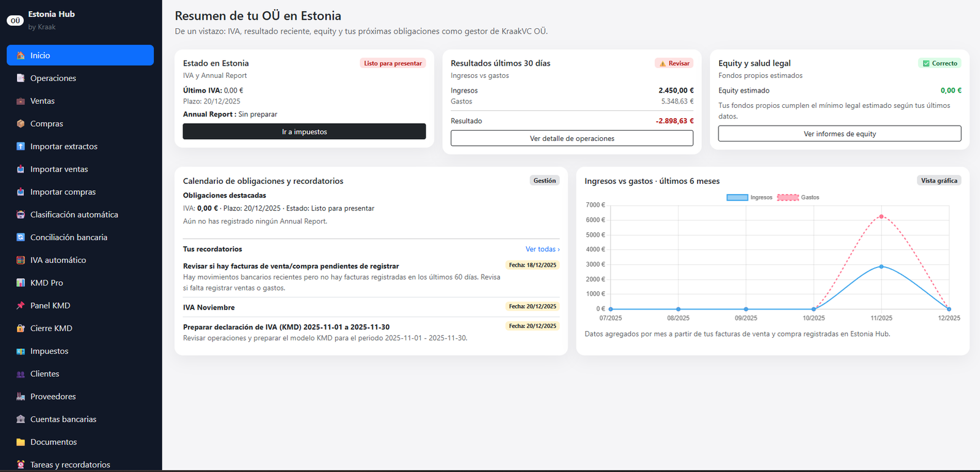Click the Equity estimado '0,00 €' value
The height and width of the screenshot is (472, 980).
[x=951, y=90]
